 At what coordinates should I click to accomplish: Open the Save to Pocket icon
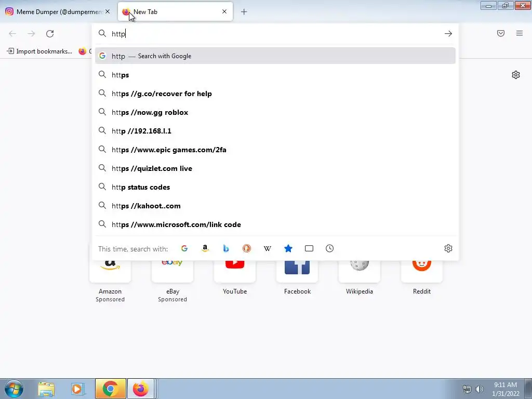click(501, 33)
